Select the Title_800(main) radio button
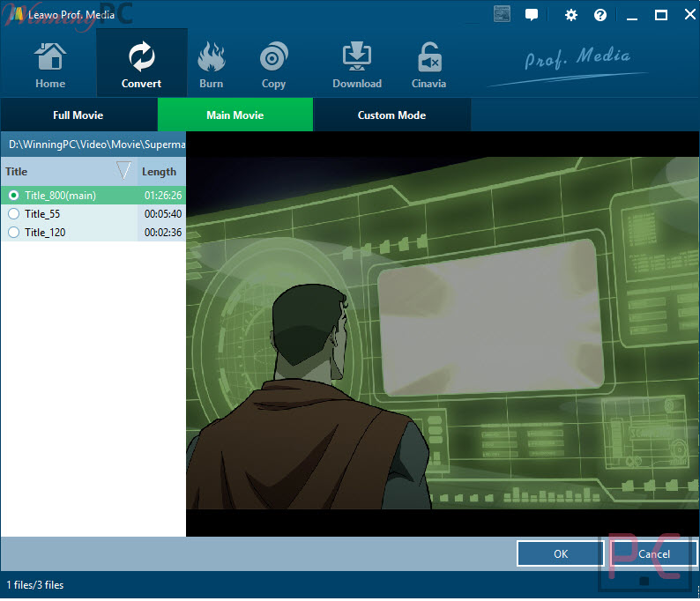 (13, 196)
